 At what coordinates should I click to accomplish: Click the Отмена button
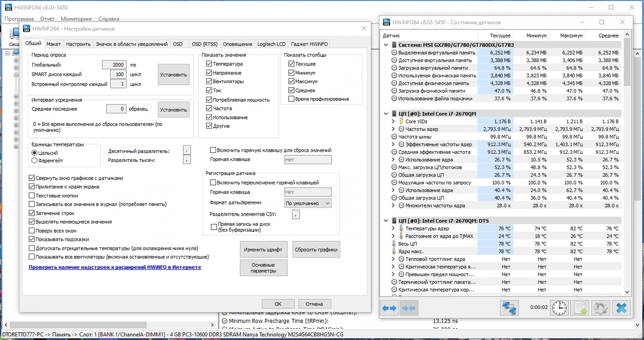point(314,304)
